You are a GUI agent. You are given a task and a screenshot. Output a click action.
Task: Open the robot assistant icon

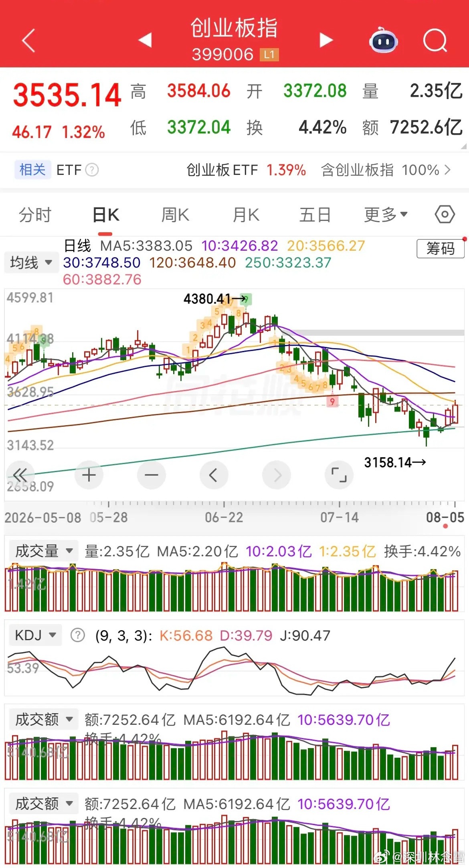383,40
